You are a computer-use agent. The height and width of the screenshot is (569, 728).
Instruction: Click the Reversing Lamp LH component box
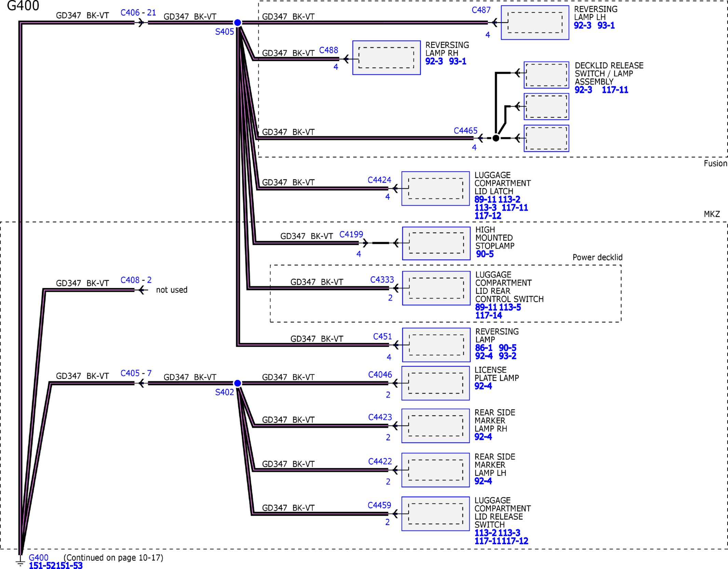(x=535, y=23)
